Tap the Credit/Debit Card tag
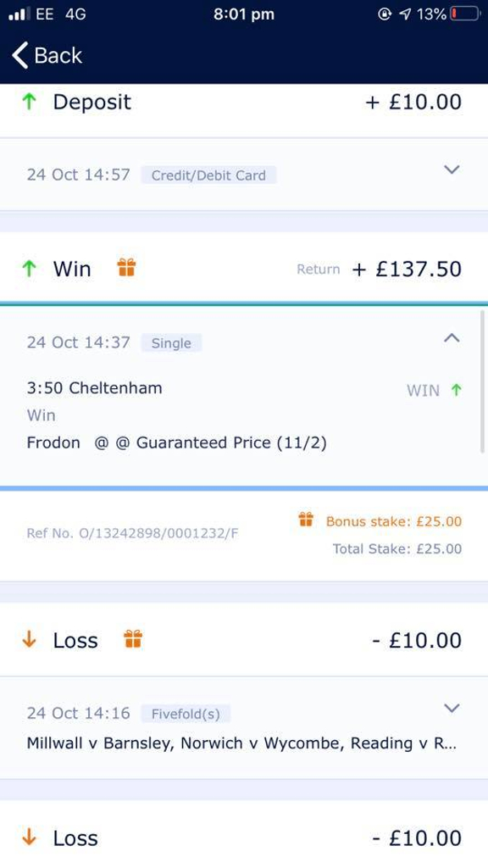 [x=208, y=175]
